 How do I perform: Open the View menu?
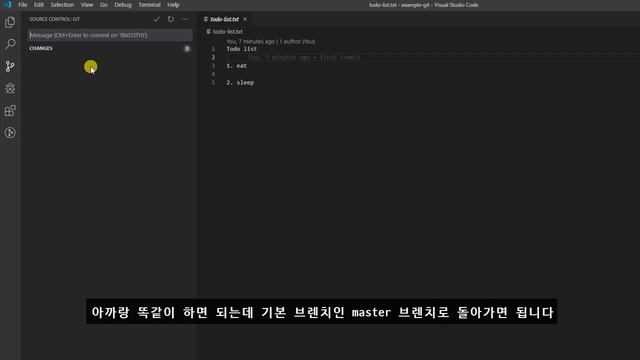tap(87, 5)
